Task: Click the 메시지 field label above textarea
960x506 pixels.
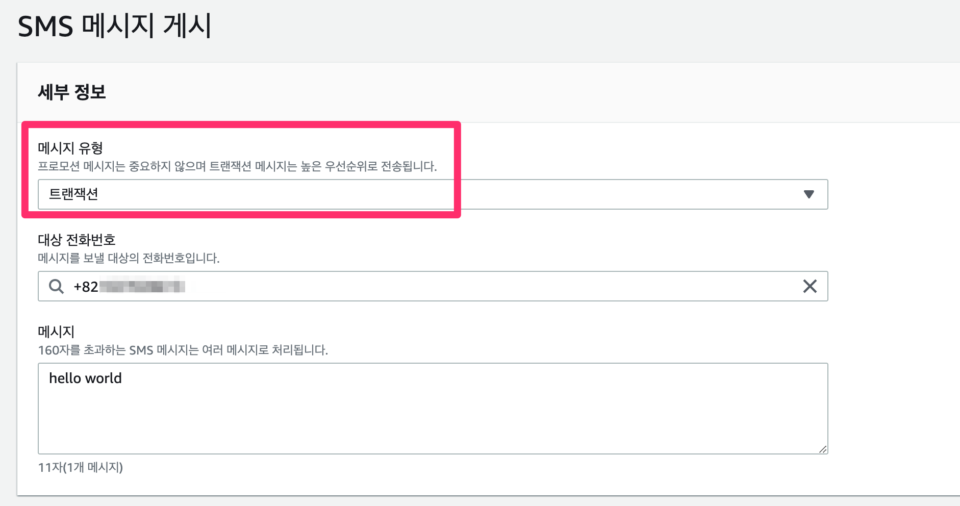Action: click(56, 331)
